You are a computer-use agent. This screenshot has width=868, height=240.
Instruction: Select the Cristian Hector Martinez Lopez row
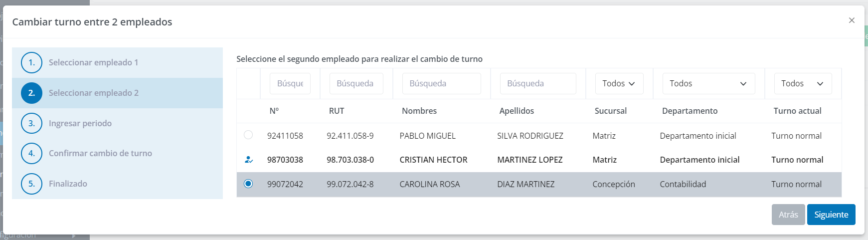coord(539,160)
